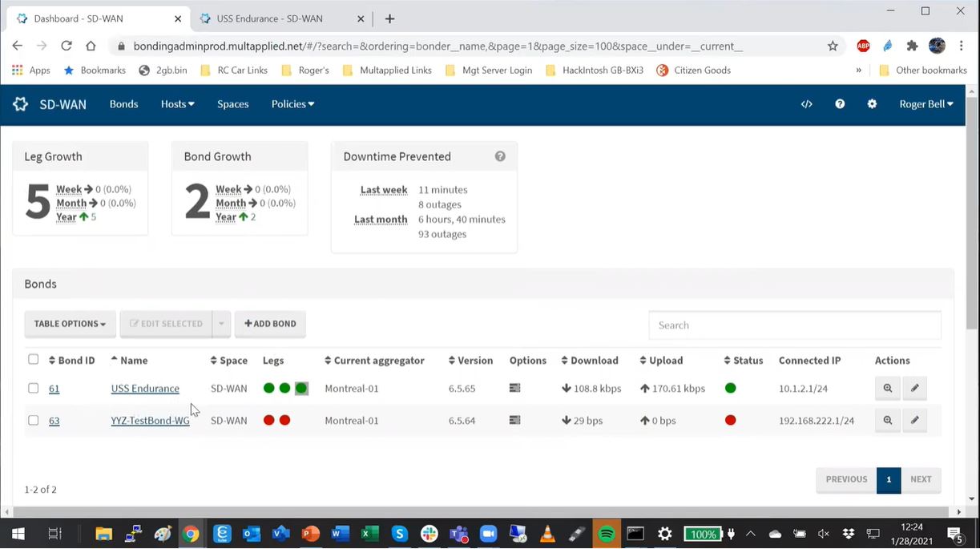This screenshot has height=549, width=980.
Task: Expand the Table Options dropdown
Action: point(69,324)
